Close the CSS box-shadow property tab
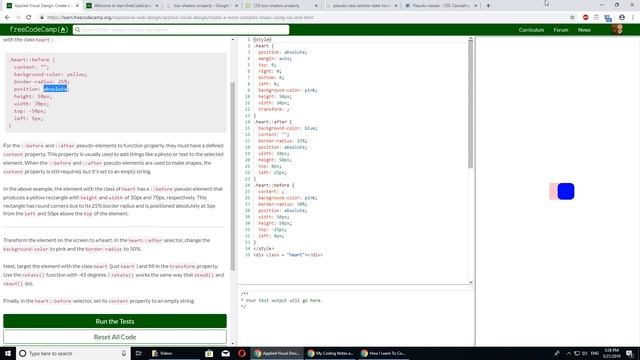Screen dimensions: 640x360 point(316,6)
